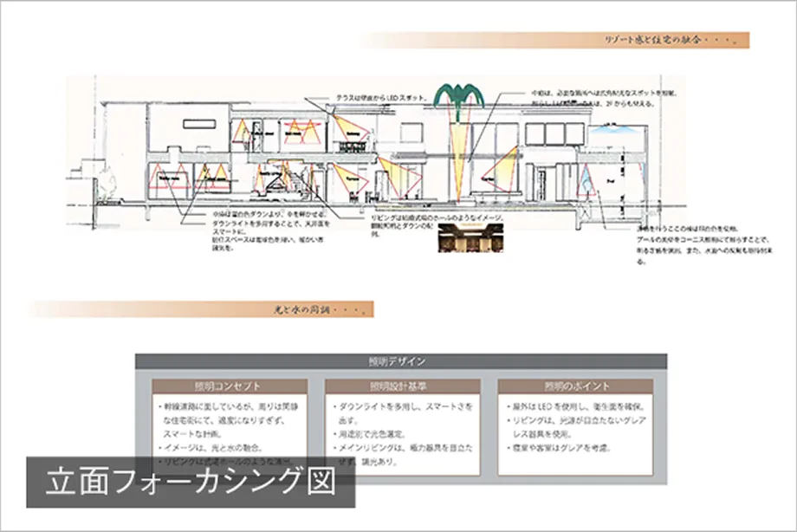Click the 照明のポイント card header
Viewport: 797px width, 532px height.
(575, 386)
